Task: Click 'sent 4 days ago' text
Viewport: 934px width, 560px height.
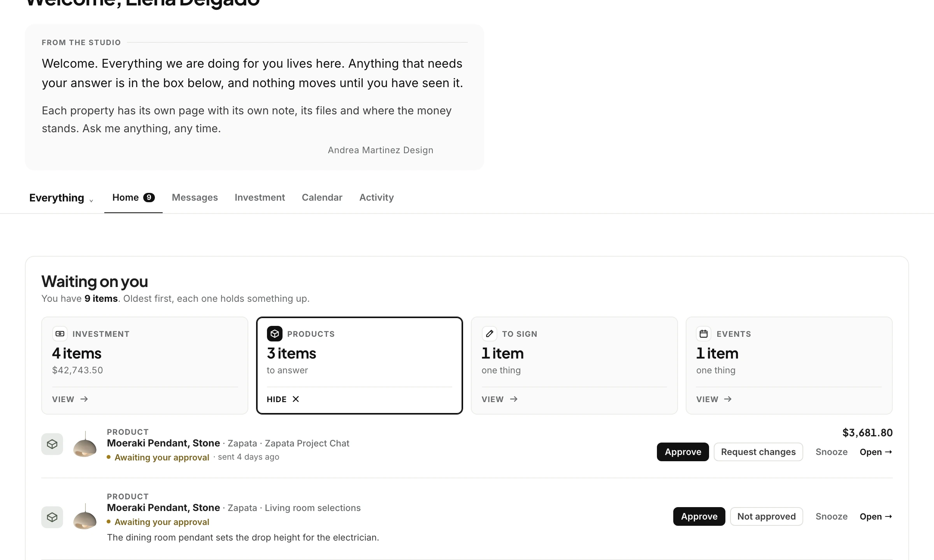Action: point(248,457)
